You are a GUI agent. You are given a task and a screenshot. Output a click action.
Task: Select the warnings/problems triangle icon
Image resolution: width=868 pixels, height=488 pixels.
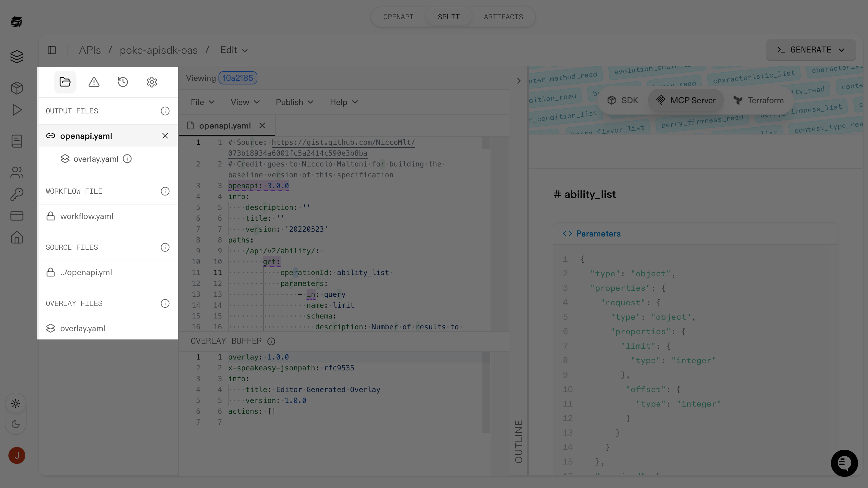pyautogui.click(x=94, y=82)
